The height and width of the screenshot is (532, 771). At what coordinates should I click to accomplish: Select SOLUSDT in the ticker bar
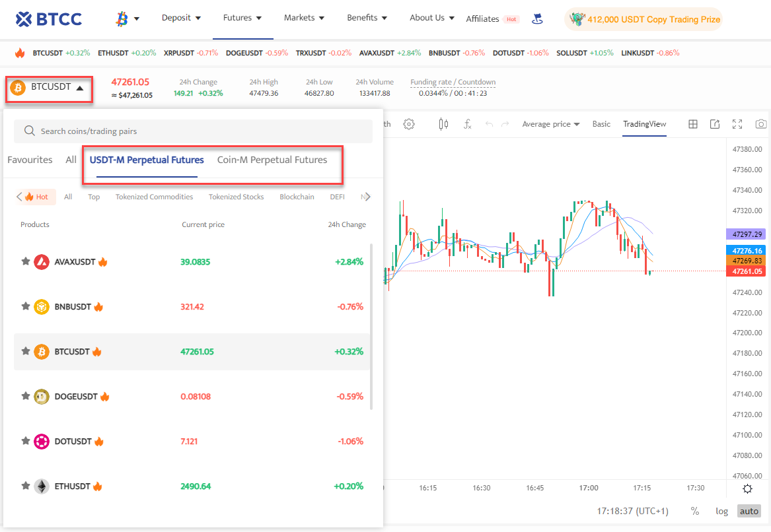(x=585, y=53)
